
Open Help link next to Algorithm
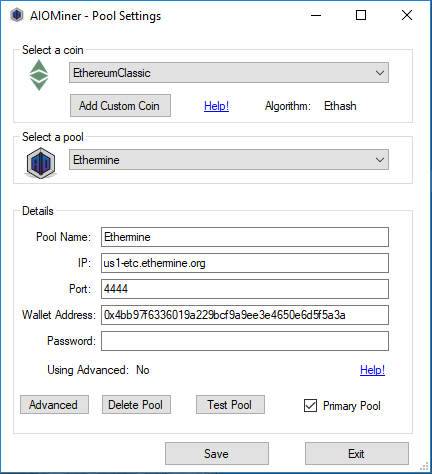click(x=216, y=106)
